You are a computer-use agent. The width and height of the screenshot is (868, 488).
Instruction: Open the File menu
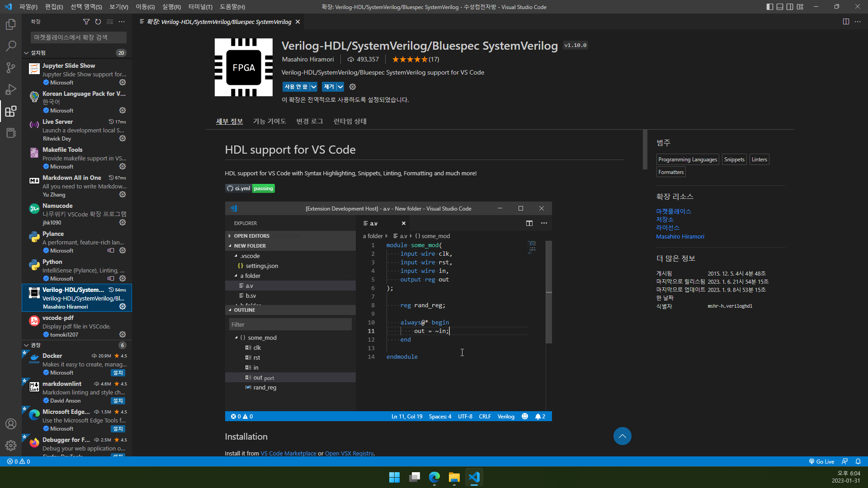tap(28, 7)
